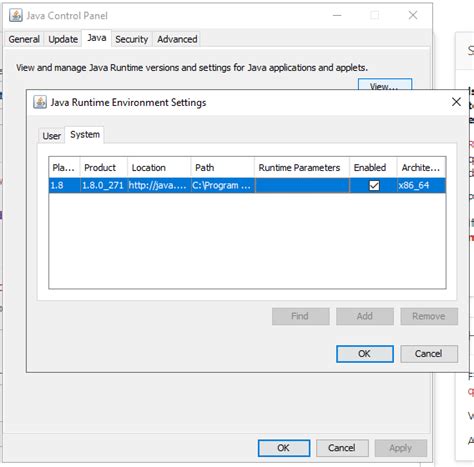The height and width of the screenshot is (467, 474).
Task: Click the Apply button in Java Control Panel
Action: coord(401,448)
